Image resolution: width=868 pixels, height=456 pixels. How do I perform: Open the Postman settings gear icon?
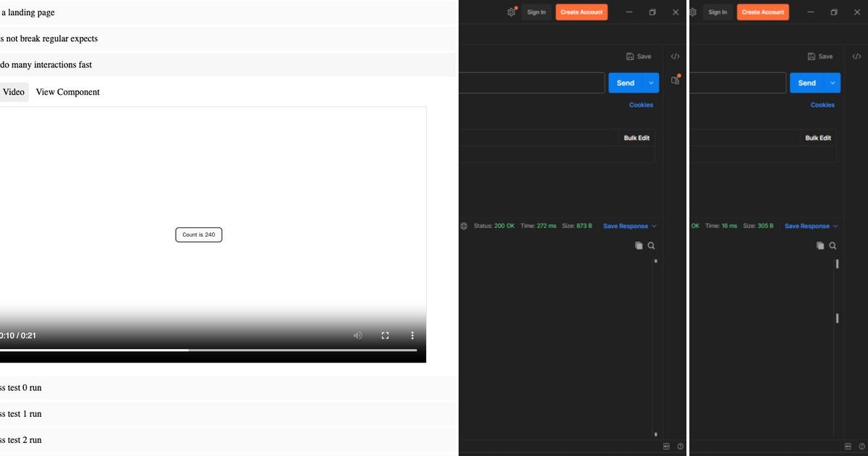click(511, 12)
